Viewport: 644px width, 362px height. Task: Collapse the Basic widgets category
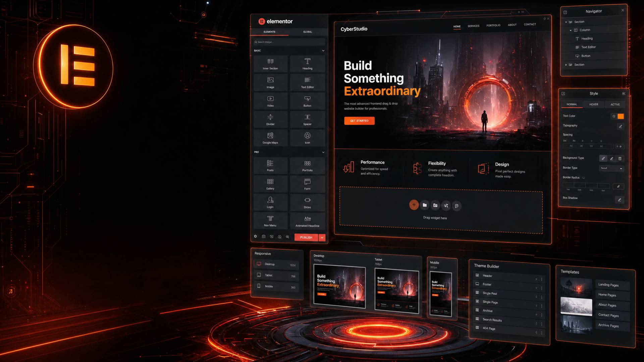tap(323, 51)
